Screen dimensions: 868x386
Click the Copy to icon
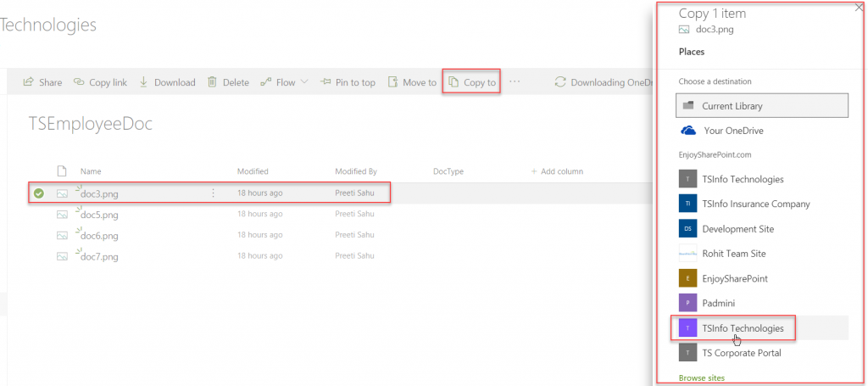tap(453, 82)
